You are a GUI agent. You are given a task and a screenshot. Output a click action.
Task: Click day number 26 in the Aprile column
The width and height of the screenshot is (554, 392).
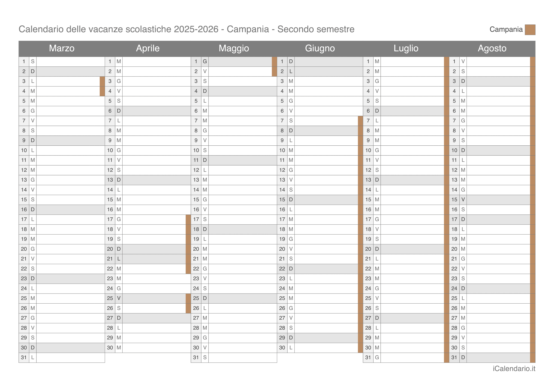pyautogui.click(x=110, y=308)
